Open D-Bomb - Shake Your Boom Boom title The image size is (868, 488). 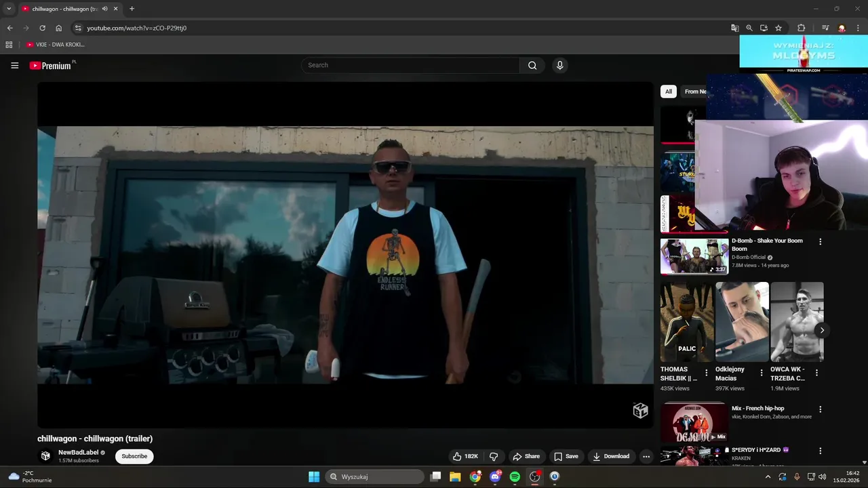coord(767,245)
